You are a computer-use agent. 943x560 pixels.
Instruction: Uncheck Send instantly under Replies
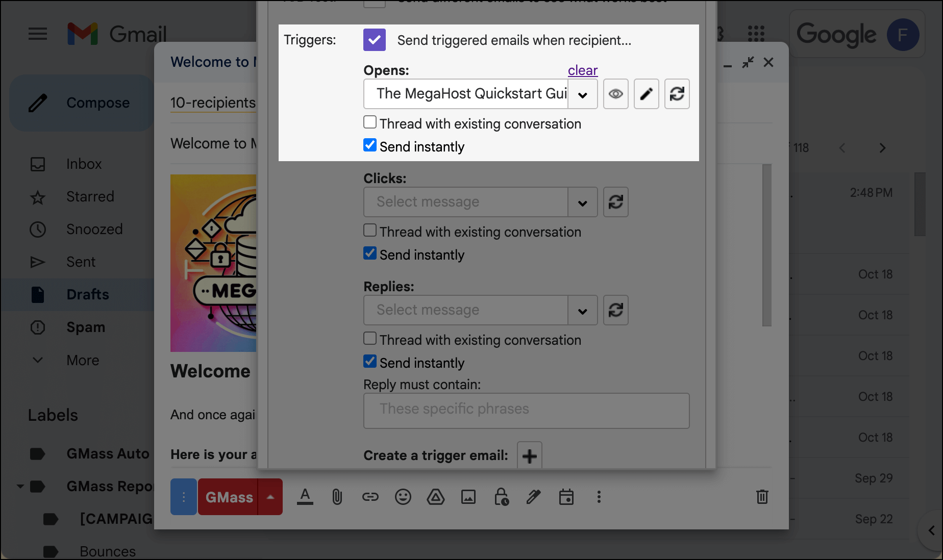370,362
